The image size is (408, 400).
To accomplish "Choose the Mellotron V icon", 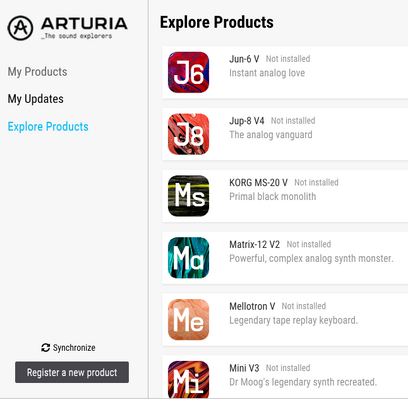I will [188, 319].
